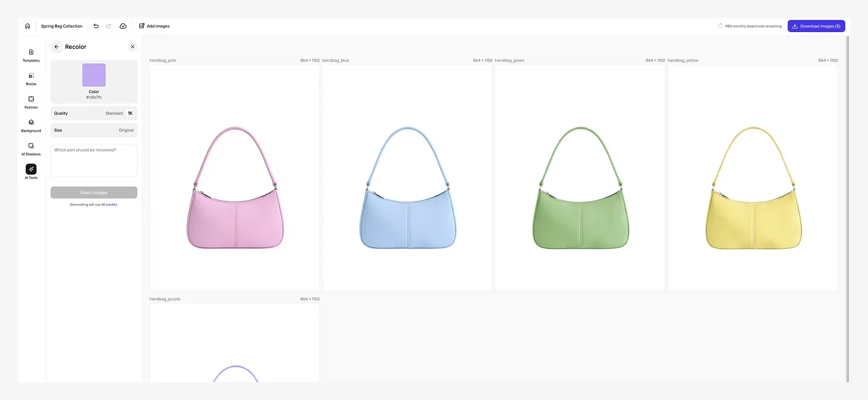Go back from the Recolor panel
This screenshot has width=868, height=400.
click(57, 46)
